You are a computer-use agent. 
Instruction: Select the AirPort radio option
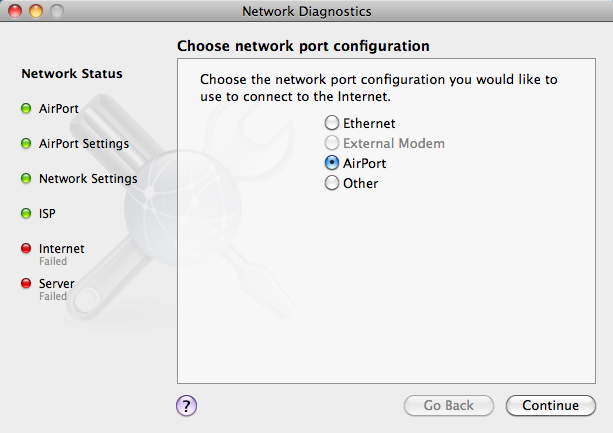332,163
